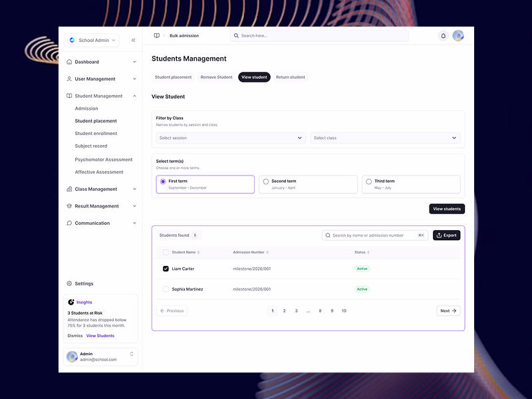The height and width of the screenshot is (399, 532).
Task: Click Liam Carter's Active status badge
Action: [362, 269]
